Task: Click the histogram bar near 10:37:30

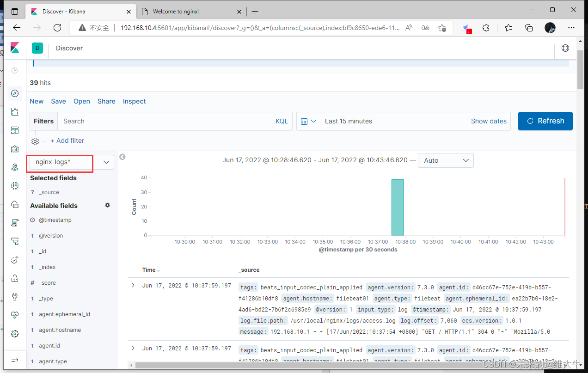Action: click(x=398, y=207)
